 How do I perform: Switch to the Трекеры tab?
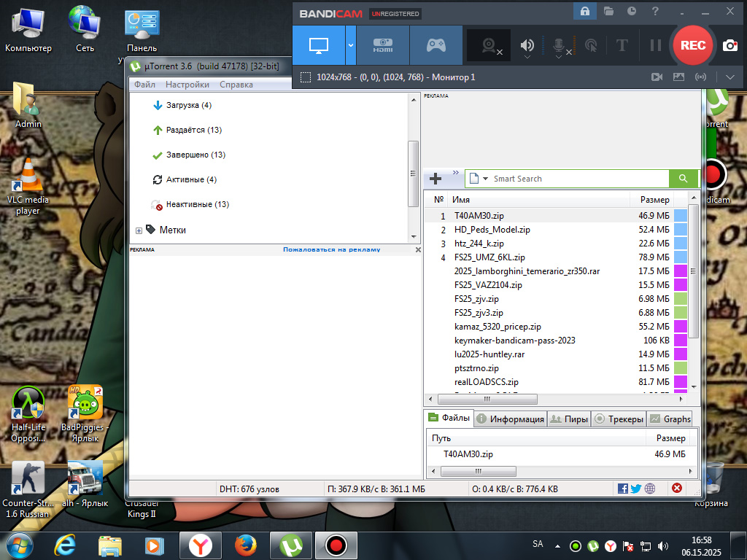(619, 419)
